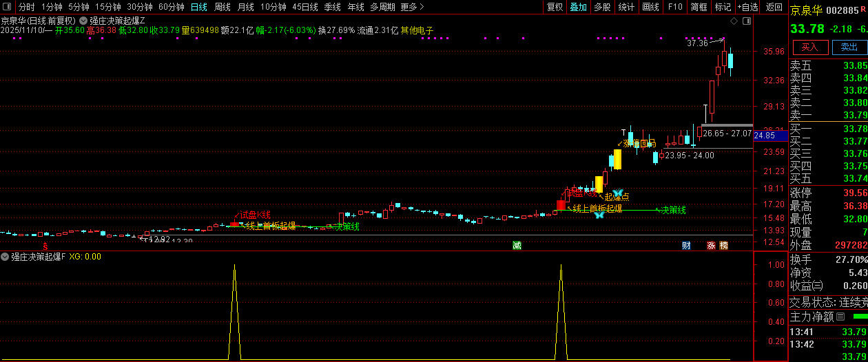Image resolution: width=868 pixels, height=362 pixels.
Task: Click the small square icon beside 强庄决策起爆F
Action: click(x=6, y=257)
